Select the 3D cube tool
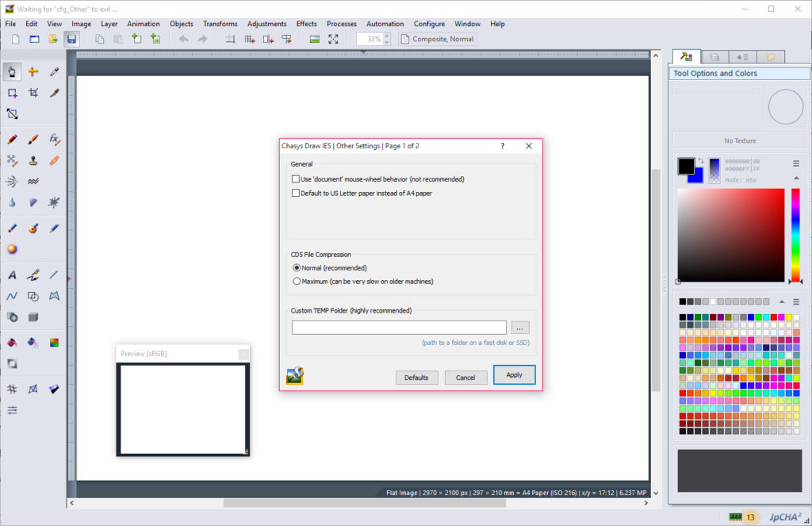 click(33, 317)
